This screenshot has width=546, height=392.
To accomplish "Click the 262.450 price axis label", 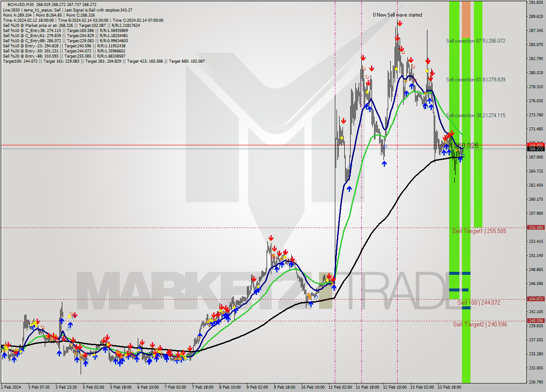I will click(x=536, y=185).
